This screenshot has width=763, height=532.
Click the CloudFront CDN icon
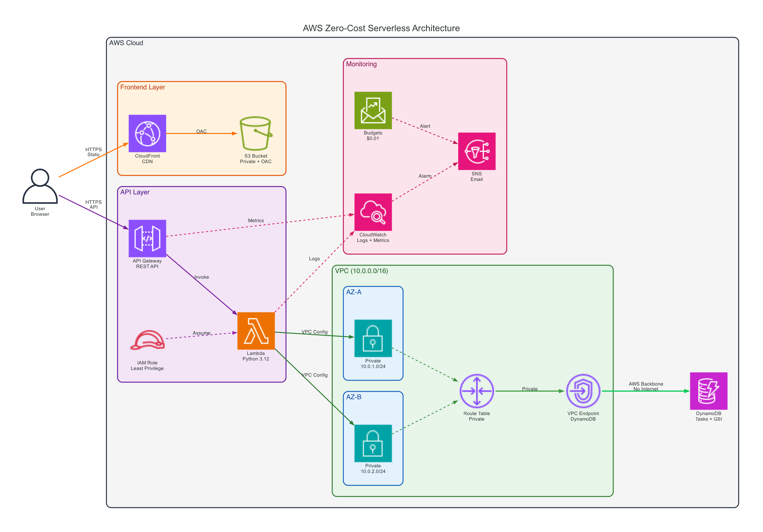147,133
